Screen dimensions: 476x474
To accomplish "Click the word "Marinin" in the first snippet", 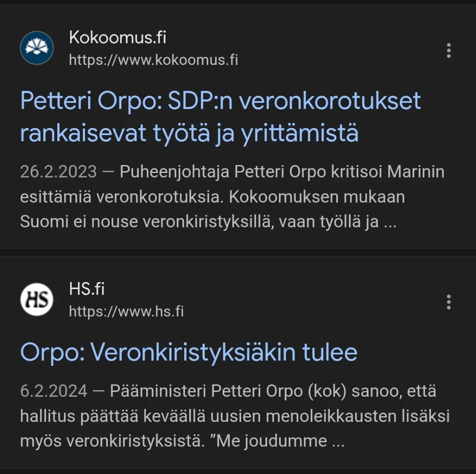I will coord(416,172).
